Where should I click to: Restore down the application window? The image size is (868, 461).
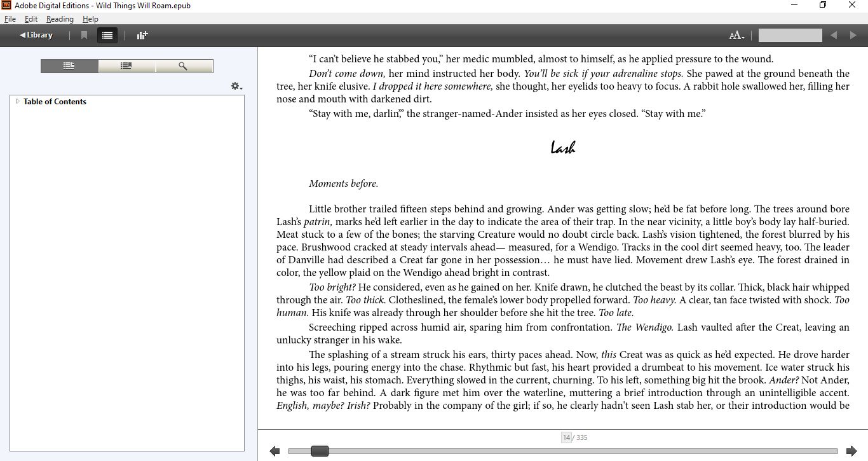pyautogui.click(x=823, y=5)
